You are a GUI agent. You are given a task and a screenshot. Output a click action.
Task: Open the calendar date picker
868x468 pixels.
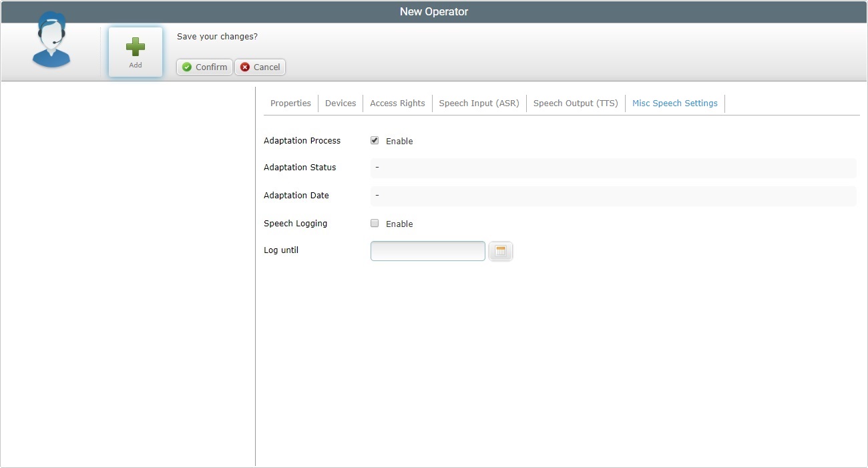(x=501, y=251)
